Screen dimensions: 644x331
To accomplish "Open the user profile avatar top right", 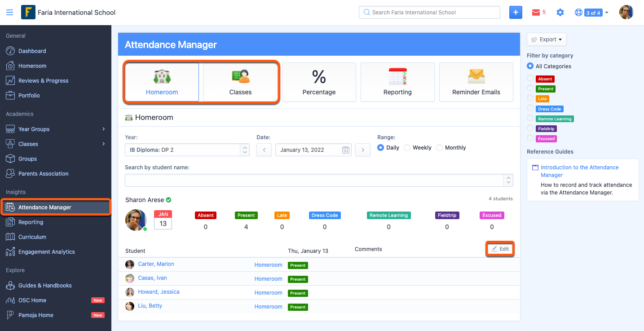I will point(626,12).
